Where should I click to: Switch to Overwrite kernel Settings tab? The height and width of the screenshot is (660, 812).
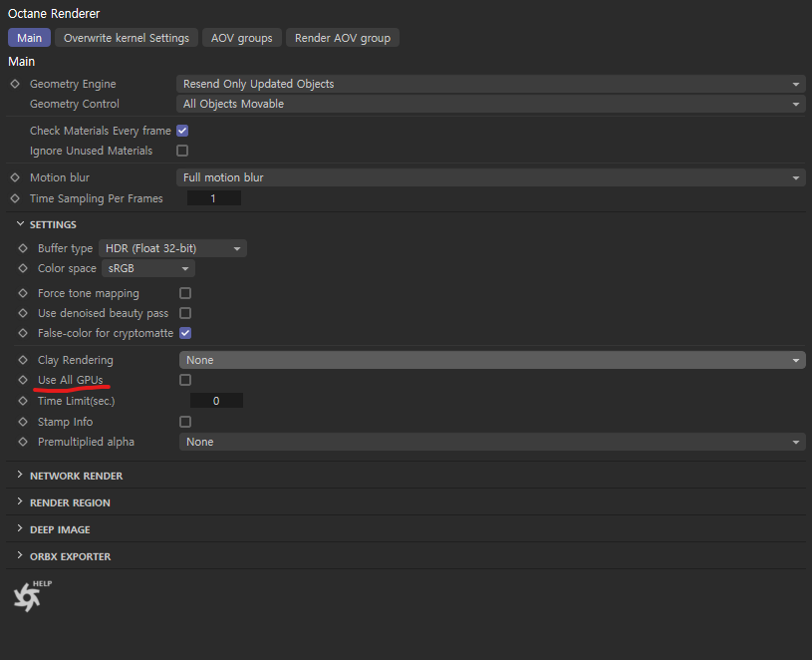tap(127, 38)
